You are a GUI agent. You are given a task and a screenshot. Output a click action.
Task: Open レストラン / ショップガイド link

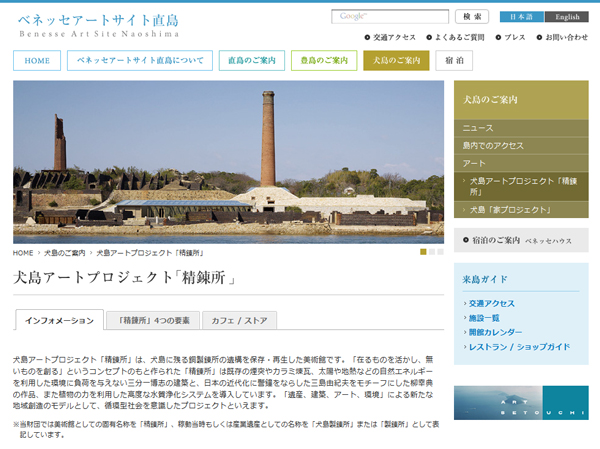(519, 347)
